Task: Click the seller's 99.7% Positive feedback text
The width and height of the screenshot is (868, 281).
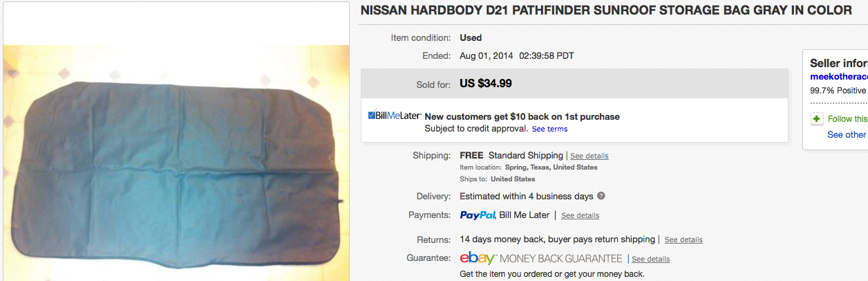Action: coord(838,91)
